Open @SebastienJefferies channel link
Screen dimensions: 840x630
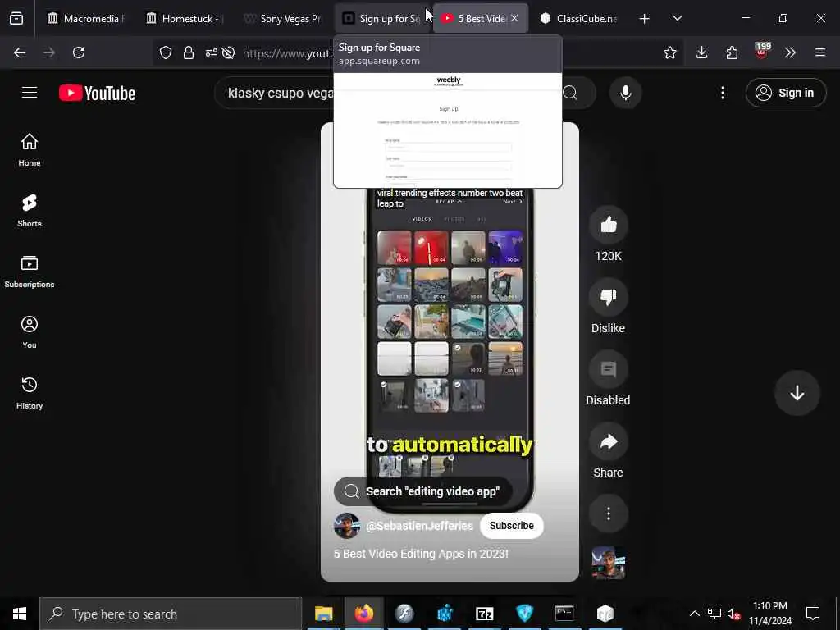point(419,526)
